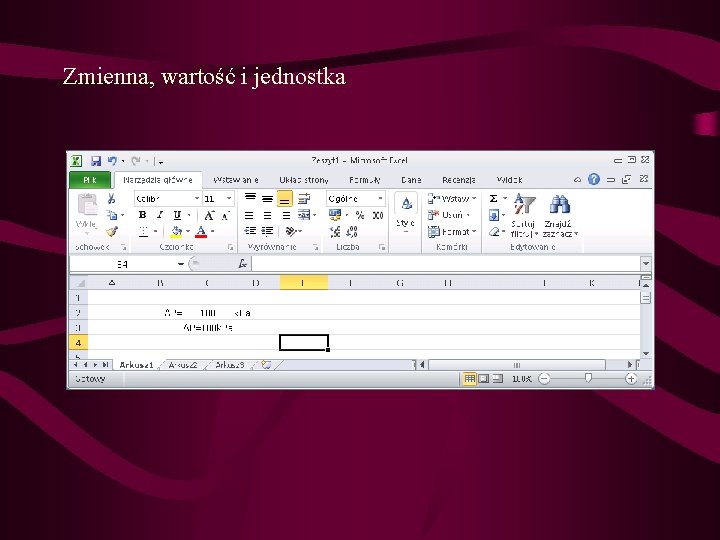Align text to the middle of cell

(x=267, y=199)
